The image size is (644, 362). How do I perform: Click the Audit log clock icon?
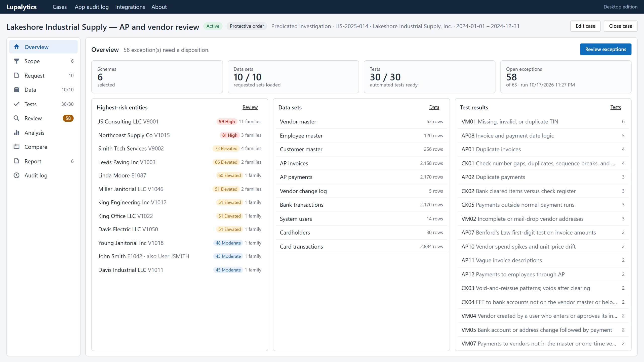coord(17,175)
